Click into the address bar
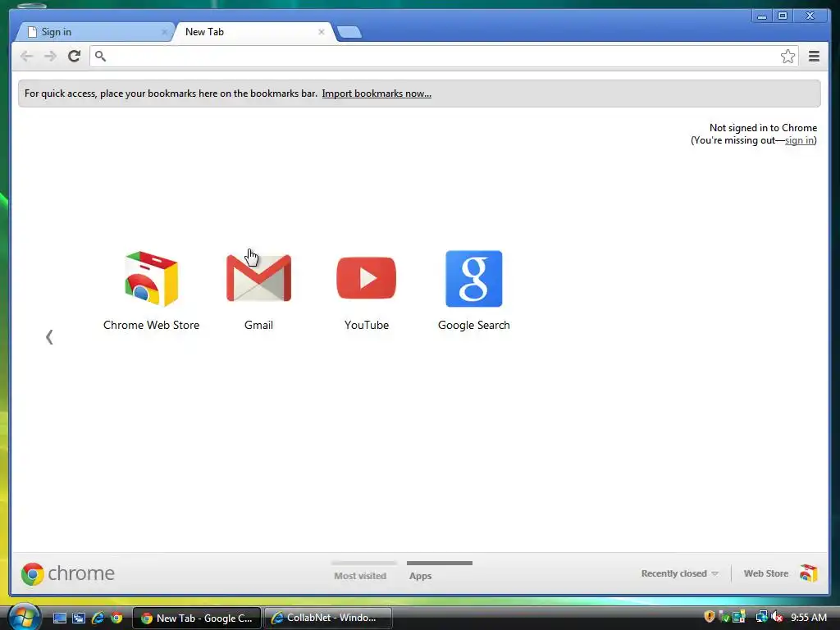 [x=444, y=57]
